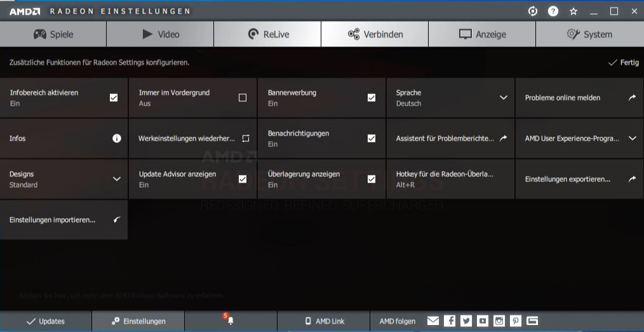The height and width of the screenshot is (332, 644).
Task: Toggle Infobereich aktivieren checkbox
Action: tap(114, 97)
